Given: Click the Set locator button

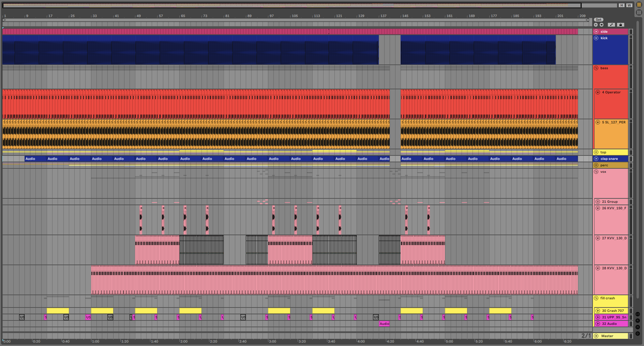Looking at the screenshot, I should point(599,20).
